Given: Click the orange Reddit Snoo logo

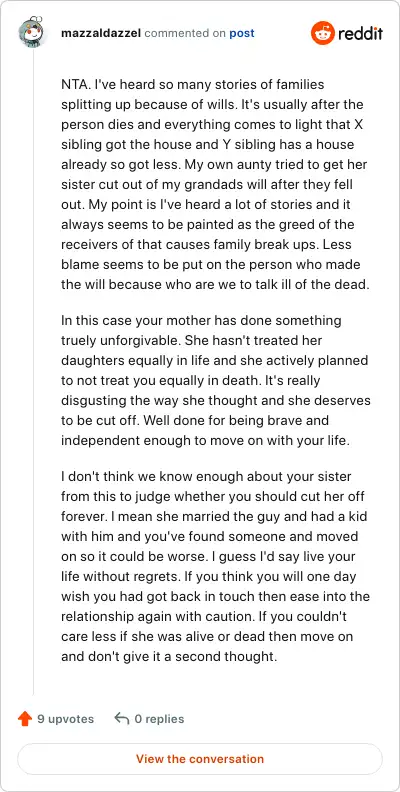Looking at the screenshot, I should (322, 33).
